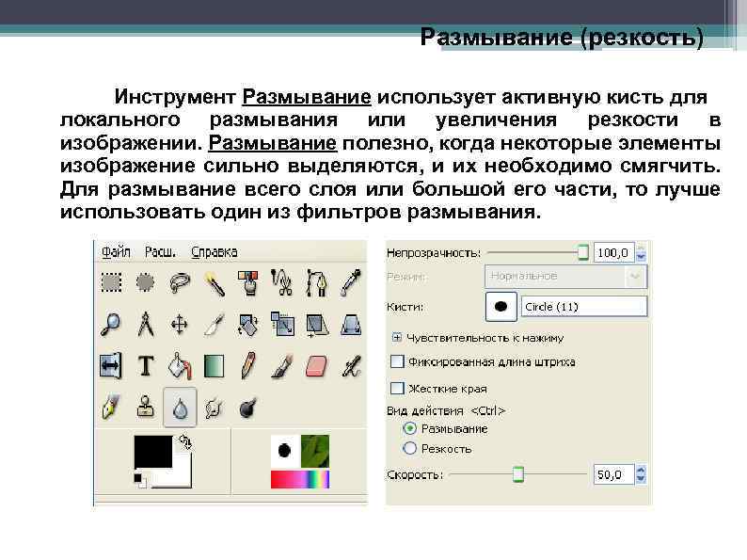Click the Скорость slider handle
747x560 pixels.
point(518,474)
